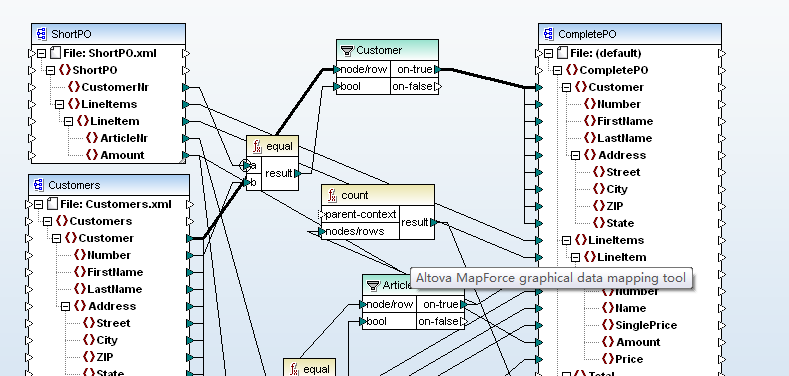789x376 pixels.
Task: Select the Article filter funnel icon
Action: click(373, 285)
